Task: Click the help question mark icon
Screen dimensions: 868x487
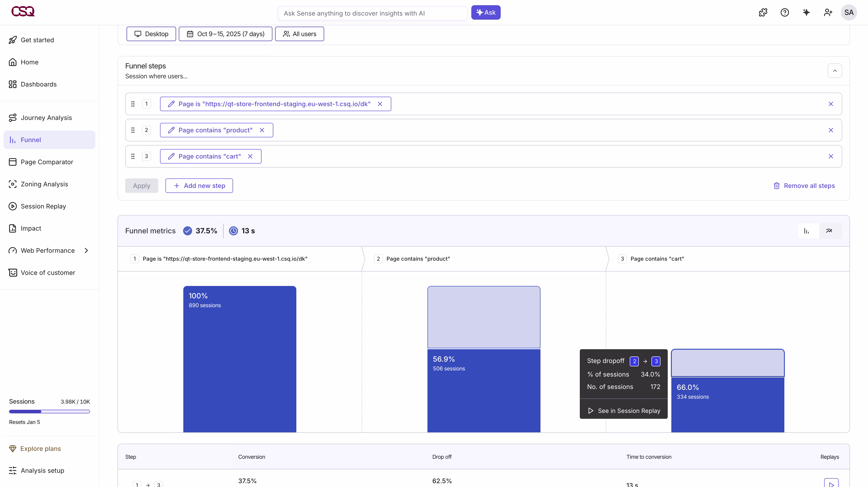Action: (784, 12)
